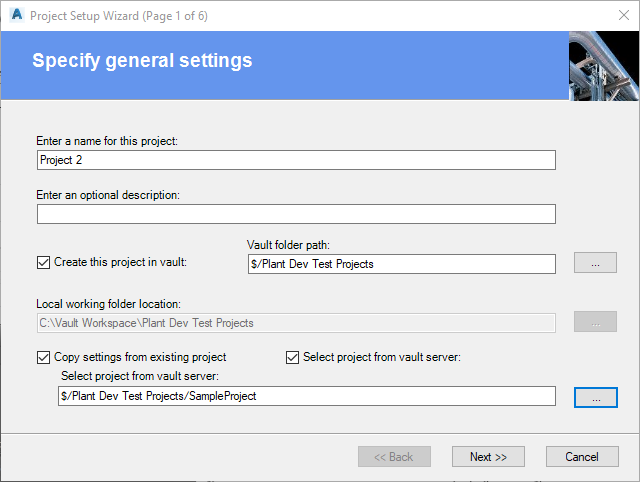The image size is (640, 482).
Task: Click the Autodesk application icon in title bar
Action: (14, 16)
